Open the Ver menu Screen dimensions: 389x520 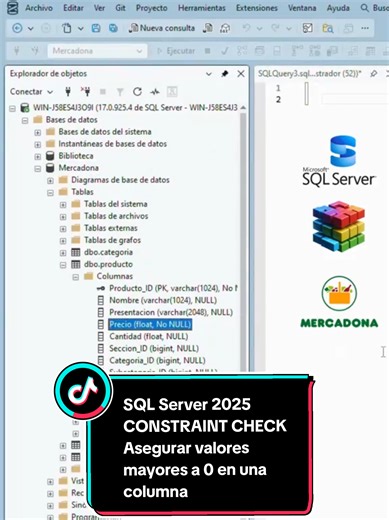99,8
